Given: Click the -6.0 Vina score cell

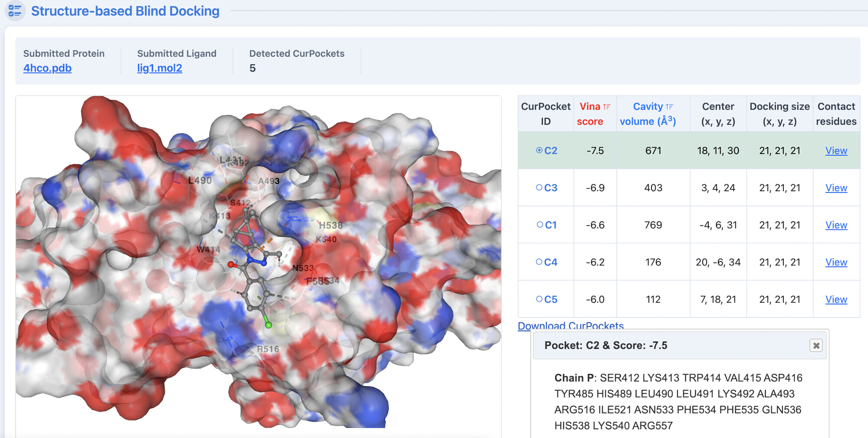Looking at the screenshot, I should (x=595, y=300).
